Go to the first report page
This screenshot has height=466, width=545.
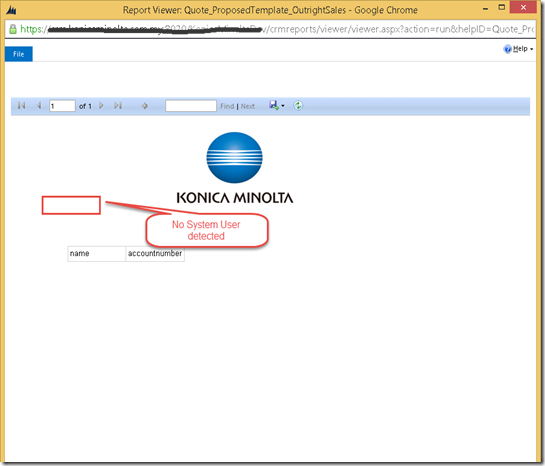22,105
